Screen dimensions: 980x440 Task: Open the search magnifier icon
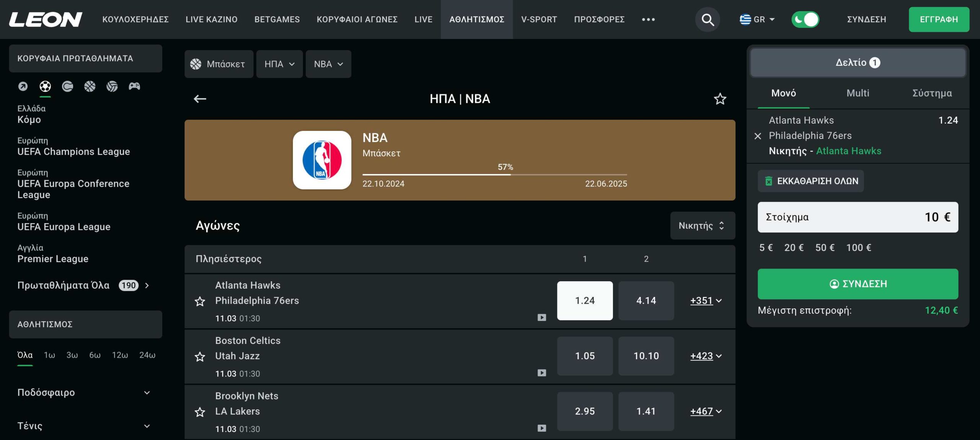coord(707,20)
